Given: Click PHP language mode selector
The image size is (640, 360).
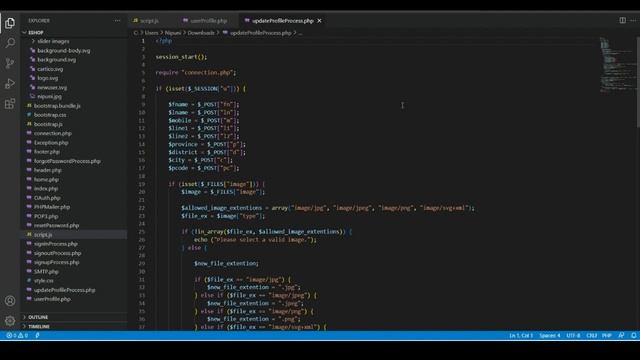Looking at the screenshot, I should coord(607,336).
